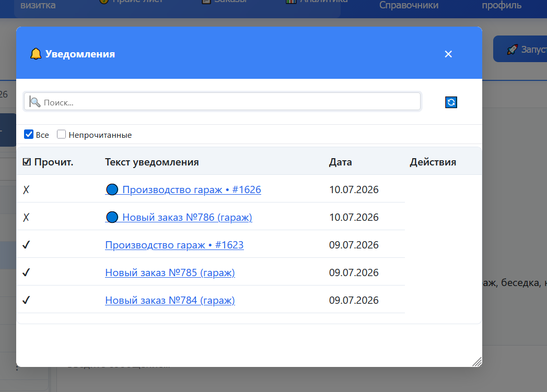Open визитка tab in background page
547x392 pixels.
tap(38, 5)
